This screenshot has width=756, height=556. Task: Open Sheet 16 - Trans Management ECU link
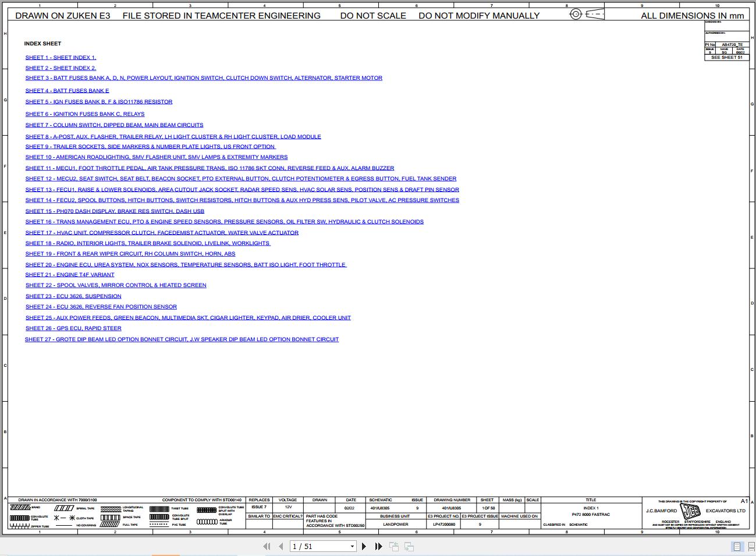tap(225, 222)
